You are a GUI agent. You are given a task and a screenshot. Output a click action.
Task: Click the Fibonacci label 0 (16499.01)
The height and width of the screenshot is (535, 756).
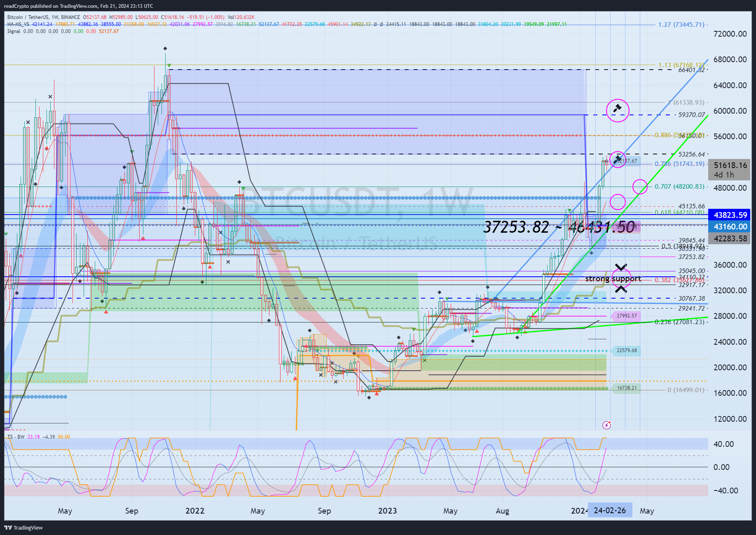(x=686, y=390)
